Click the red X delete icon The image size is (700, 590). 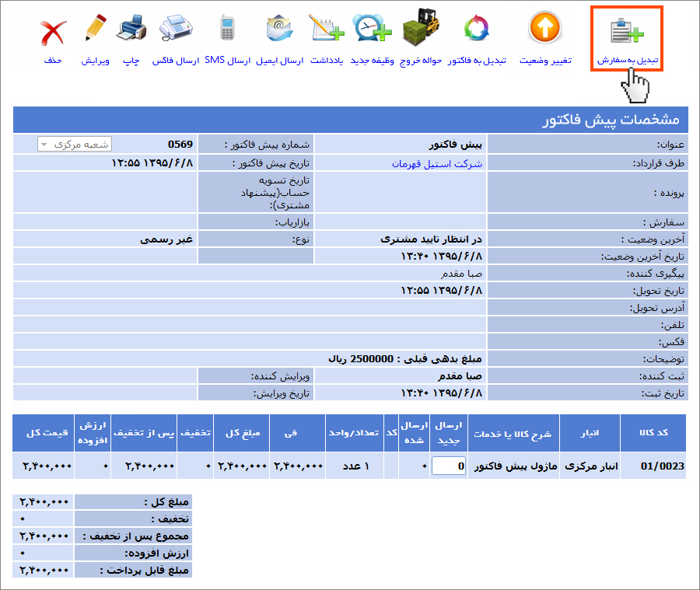tap(53, 33)
